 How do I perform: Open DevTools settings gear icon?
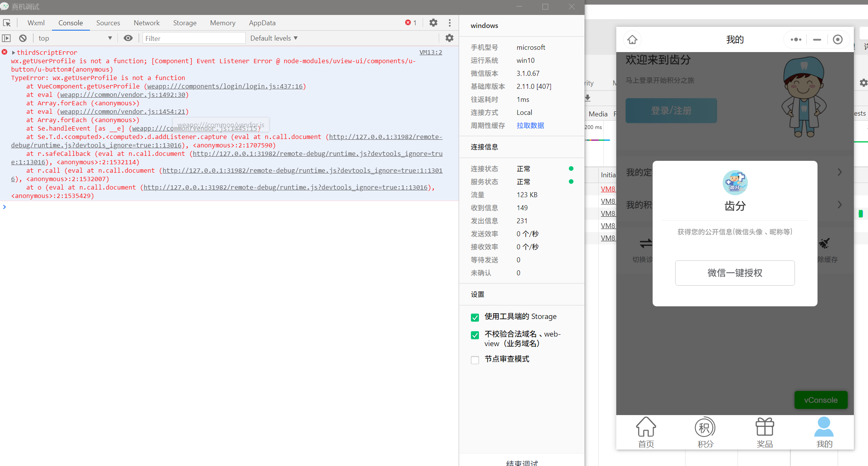click(433, 23)
